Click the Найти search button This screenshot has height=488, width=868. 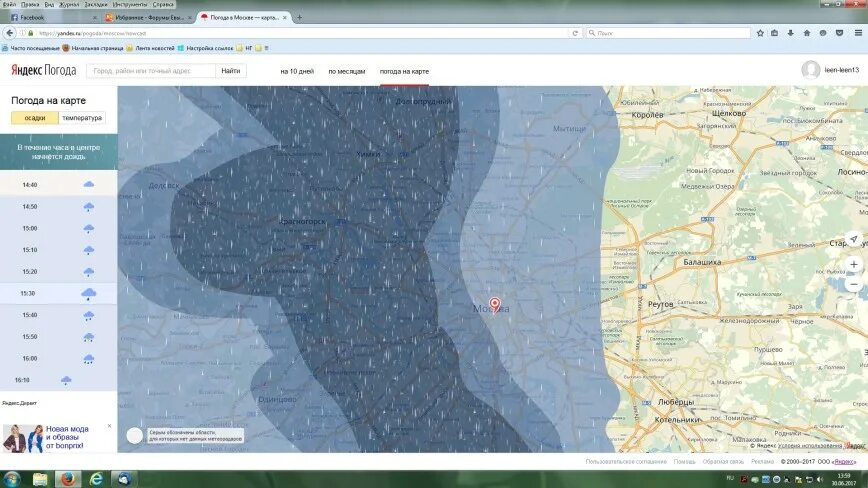tap(231, 71)
